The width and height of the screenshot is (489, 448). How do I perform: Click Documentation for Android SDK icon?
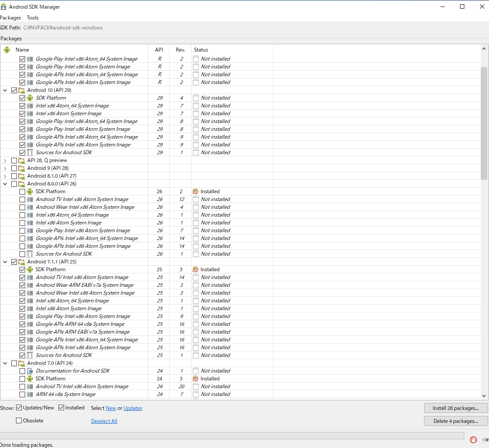pyautogui.click(x=30, y=371)
